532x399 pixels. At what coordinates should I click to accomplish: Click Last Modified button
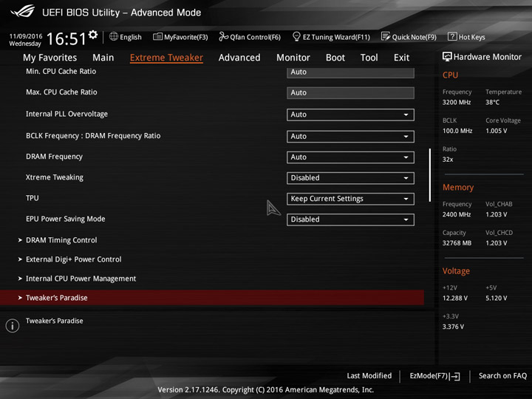pos(369,376)
